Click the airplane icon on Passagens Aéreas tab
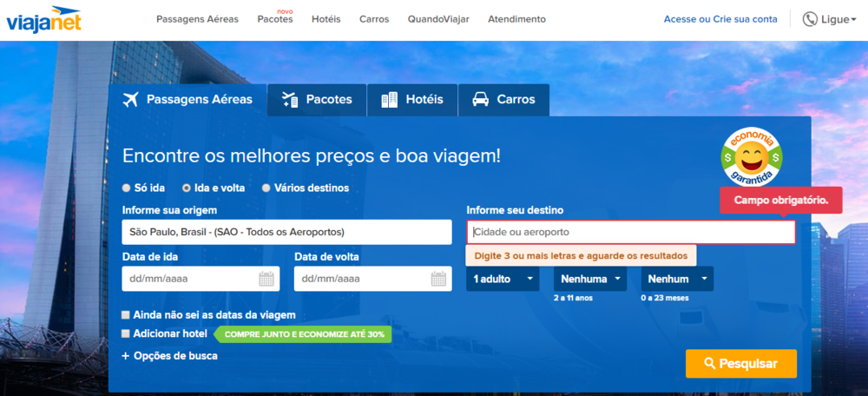Screen dimensions: 868x396 [x=131, y=100]
